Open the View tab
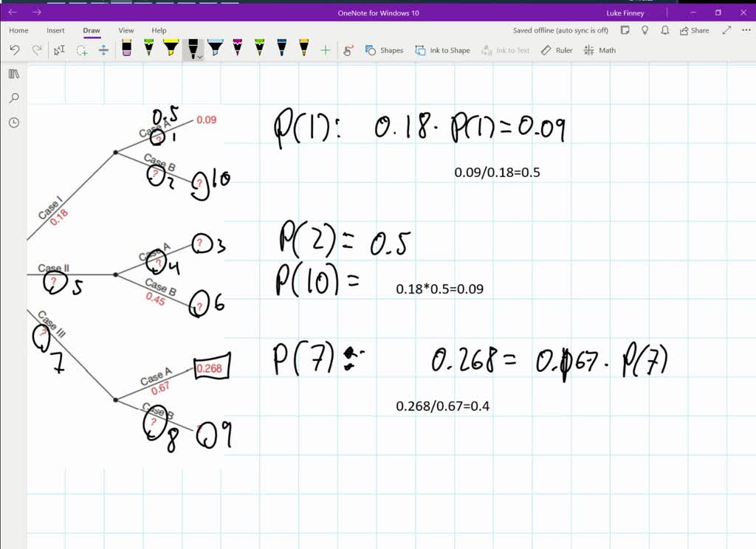 126,30
